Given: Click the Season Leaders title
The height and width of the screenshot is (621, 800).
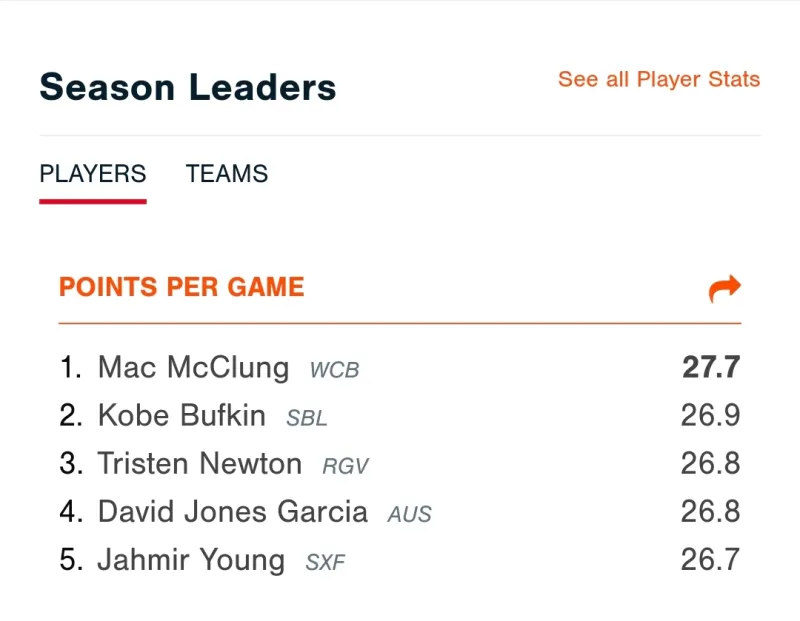Looking at the screenshot, I should point(187,87).
